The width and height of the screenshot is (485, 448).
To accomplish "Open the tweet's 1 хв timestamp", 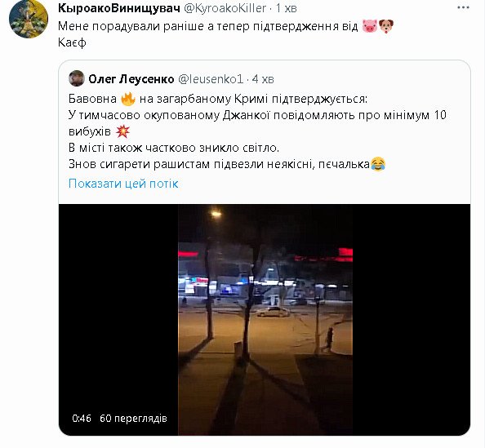I will point(286,8).
